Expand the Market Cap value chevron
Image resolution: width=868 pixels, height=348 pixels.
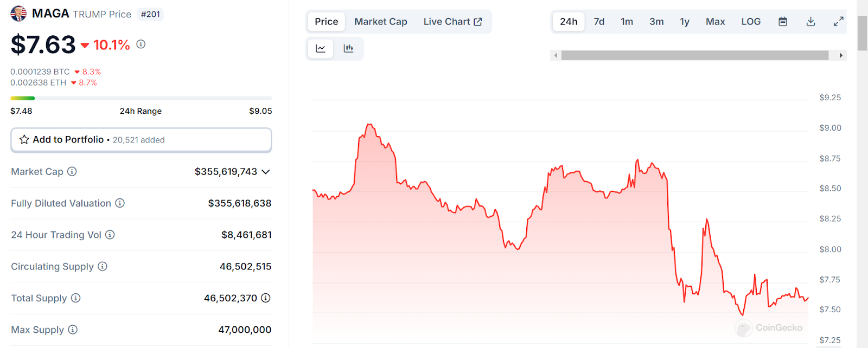tap(265, 172)
